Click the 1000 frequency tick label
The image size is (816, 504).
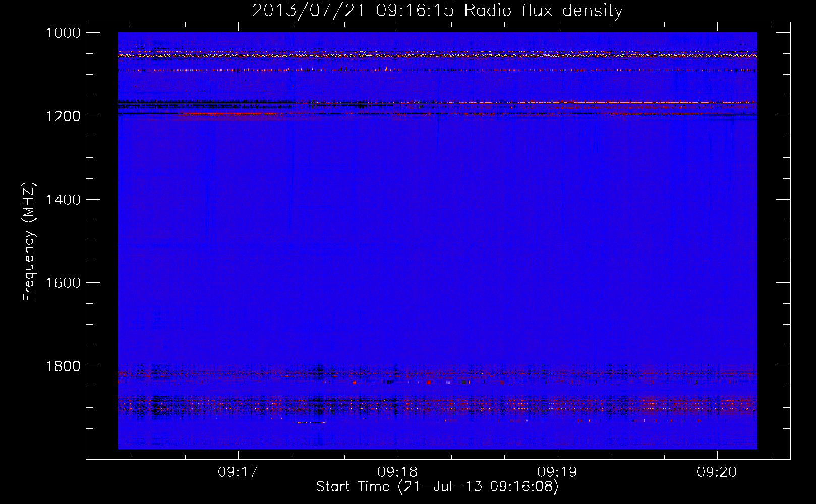(x=63, y=33)
